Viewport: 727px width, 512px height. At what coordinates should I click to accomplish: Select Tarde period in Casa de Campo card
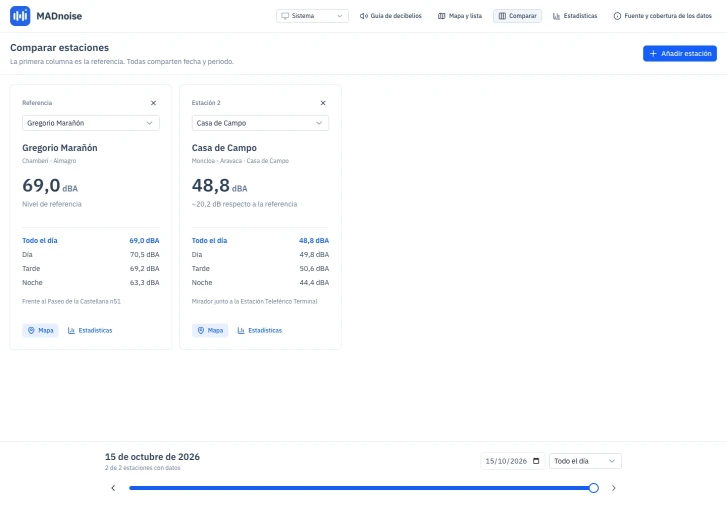(x=261, y=269)
